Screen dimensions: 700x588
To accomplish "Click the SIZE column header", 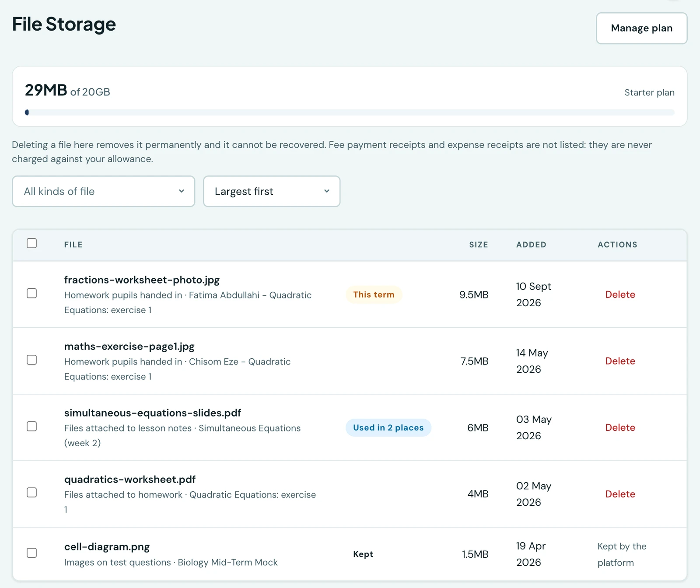I will coord(479,245).
